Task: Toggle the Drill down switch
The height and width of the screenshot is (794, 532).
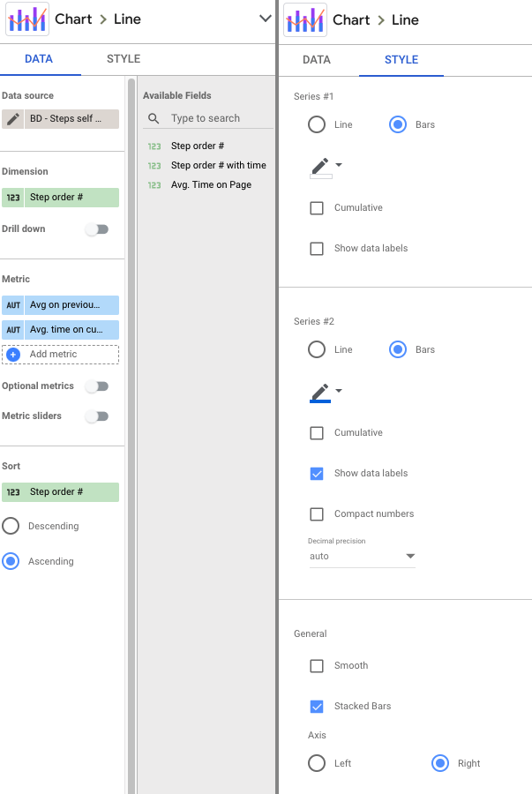Action: tap(97, 229)
